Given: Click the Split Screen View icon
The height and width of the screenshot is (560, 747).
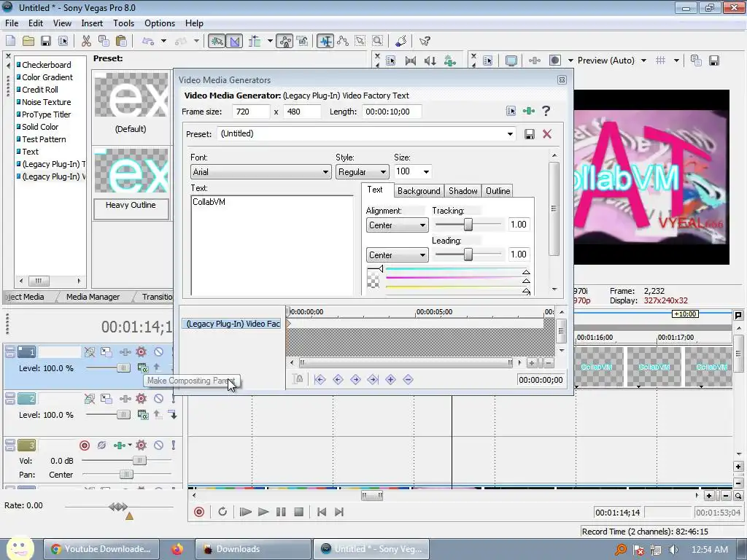Looking at the screenshot, I should pos(555,61).
